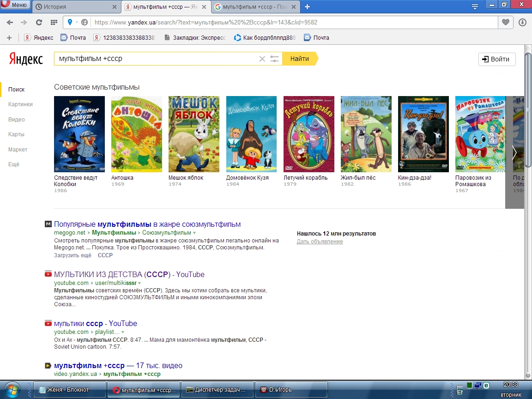Show next Soviet cartoons with carousel arrow
This screenshot has width=532, height=399.
(x=514, y=152)
